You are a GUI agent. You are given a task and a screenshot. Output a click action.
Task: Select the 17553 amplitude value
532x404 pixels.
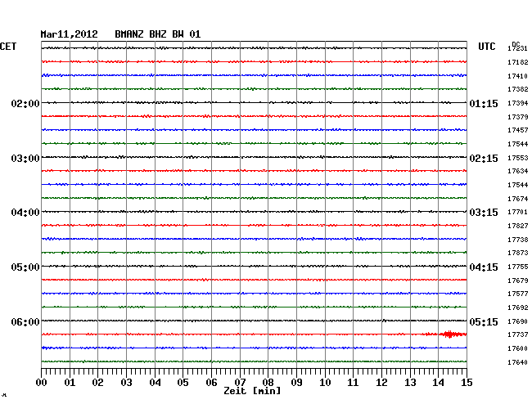518,158
